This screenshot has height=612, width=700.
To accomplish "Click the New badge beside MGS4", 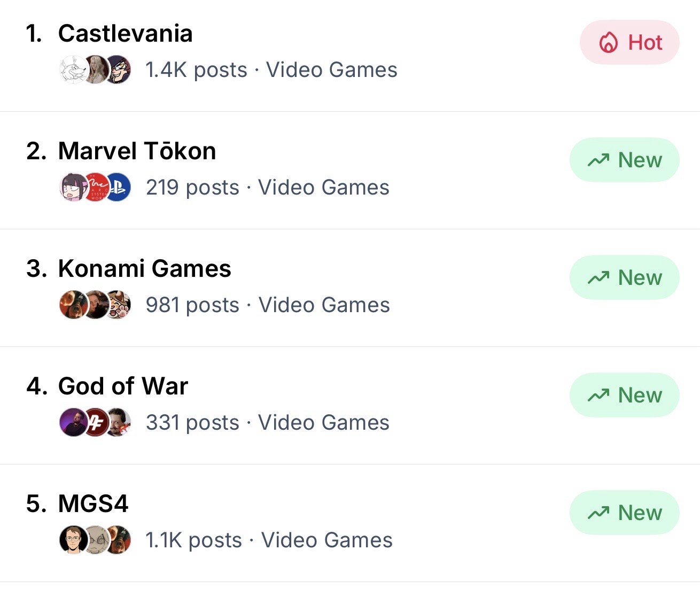I will pos(624,513).
